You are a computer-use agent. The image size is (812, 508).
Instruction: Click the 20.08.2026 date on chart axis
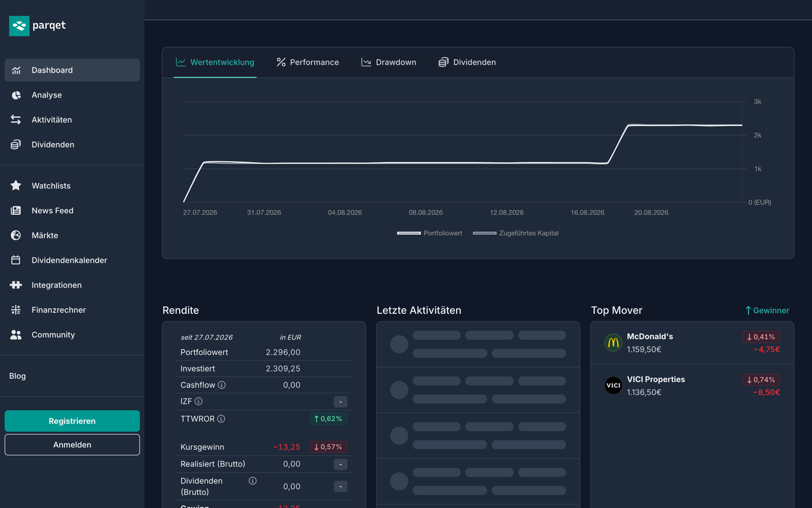(651, 212)
